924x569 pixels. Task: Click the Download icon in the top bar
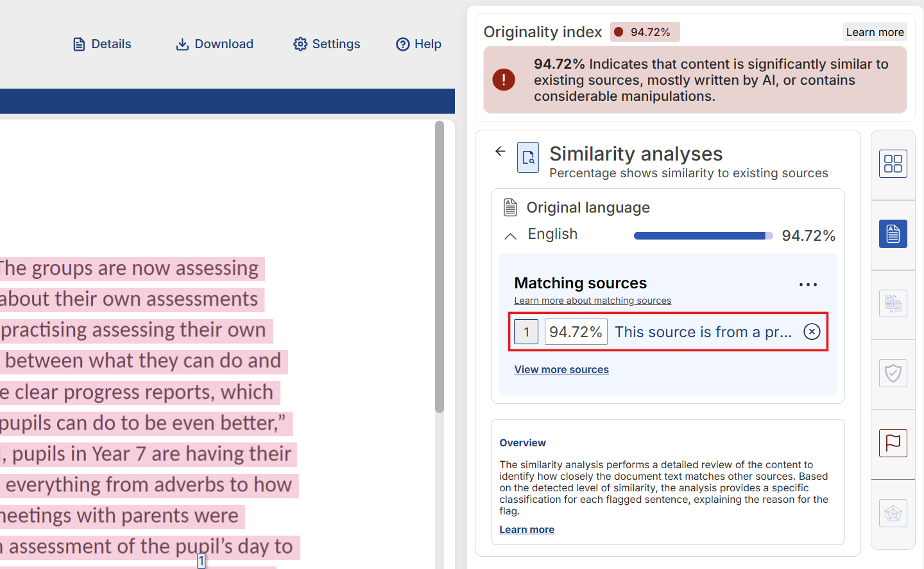point(180,44)
